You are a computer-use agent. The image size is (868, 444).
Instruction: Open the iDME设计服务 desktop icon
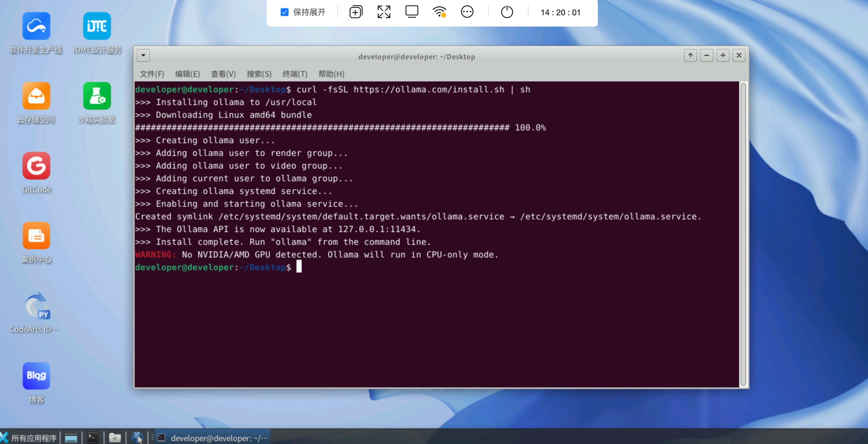click(97, 26)
